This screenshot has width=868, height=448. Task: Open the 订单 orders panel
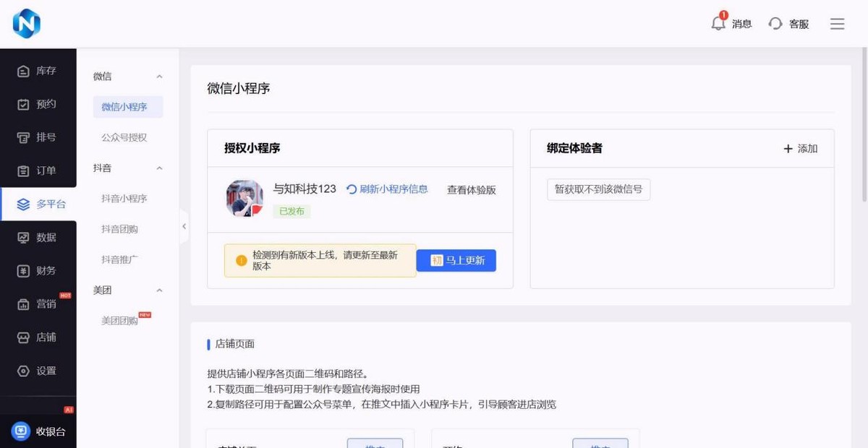pyautogui.click(x=38, y=170)
